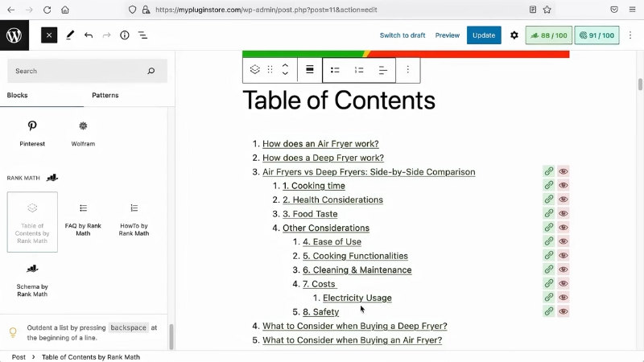Click the Update button
The height and width of the screenshot is (362, 644).
point(484,35)
